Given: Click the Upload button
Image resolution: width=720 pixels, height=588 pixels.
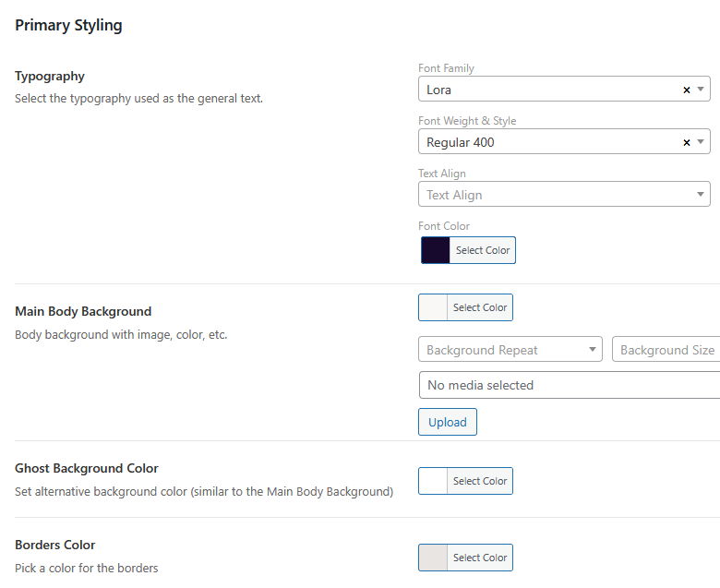Looking at the screenshot, I should click(448, 422).
